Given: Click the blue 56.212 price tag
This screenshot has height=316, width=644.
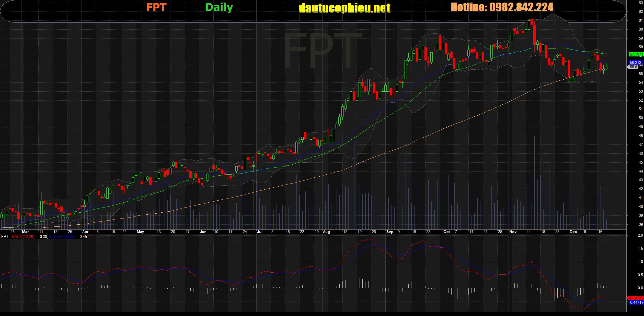Looking at the screenshot, I should click(635, 62).
